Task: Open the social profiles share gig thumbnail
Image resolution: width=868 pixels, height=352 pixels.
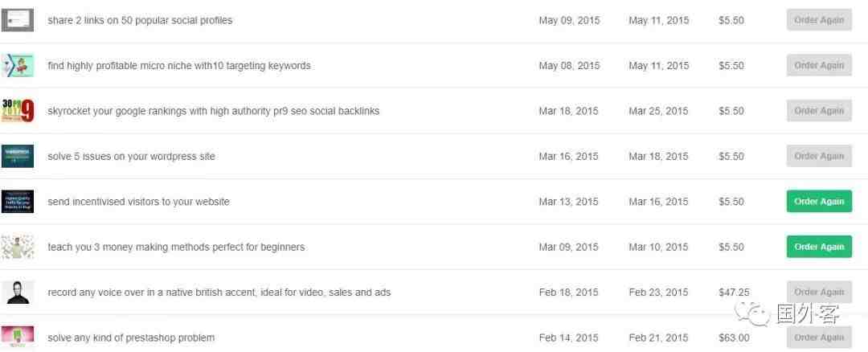Action: (17, 20)
